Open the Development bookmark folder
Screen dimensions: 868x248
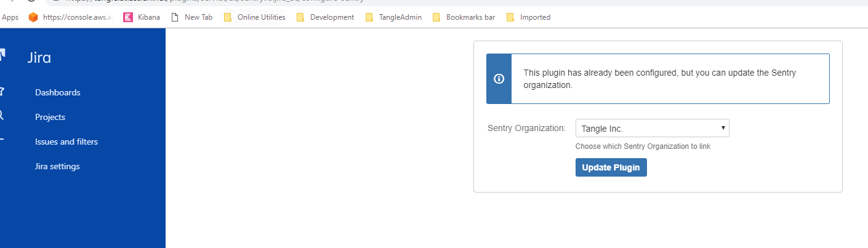point(325,17)
